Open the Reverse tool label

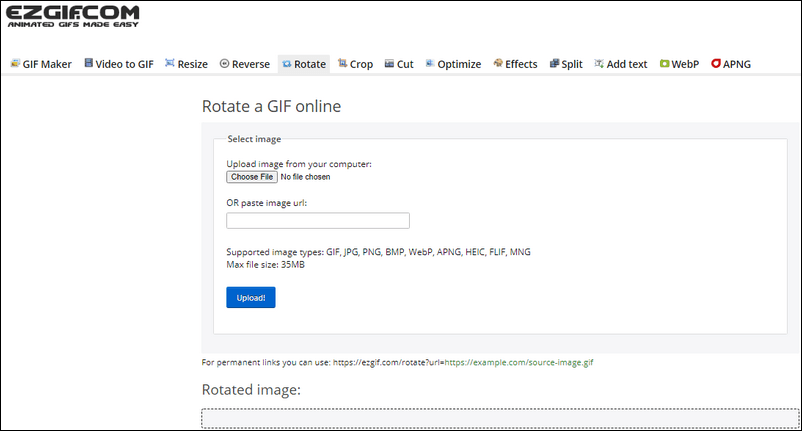tap(251, 64)
